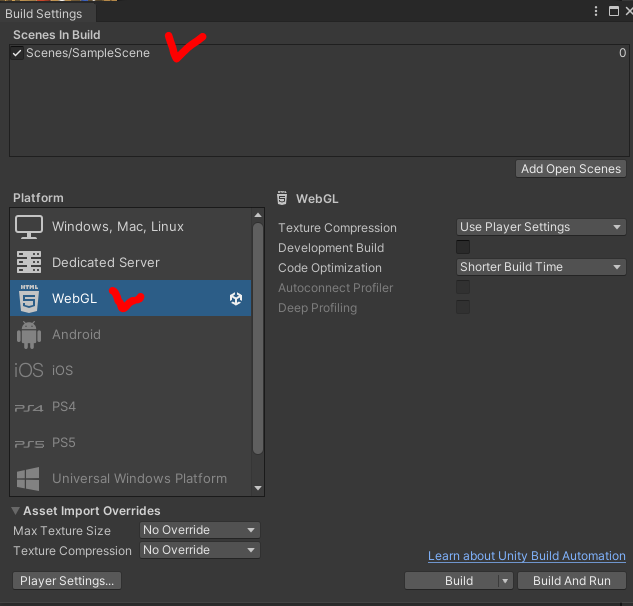Open the WebGL Texture Compression dropdown
The image size is (633, 606).
[x=541, y=227]
